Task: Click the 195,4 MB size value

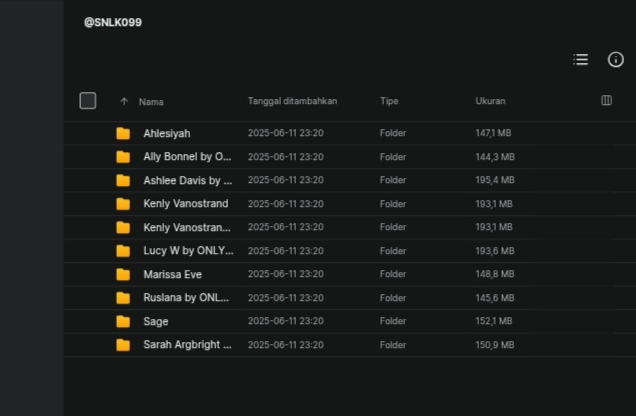Action: point(495,180)
